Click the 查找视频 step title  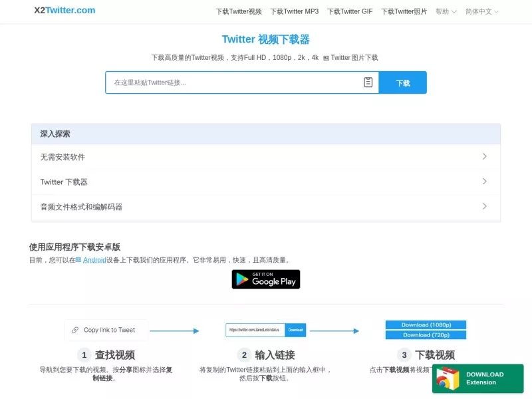point(114,355)
